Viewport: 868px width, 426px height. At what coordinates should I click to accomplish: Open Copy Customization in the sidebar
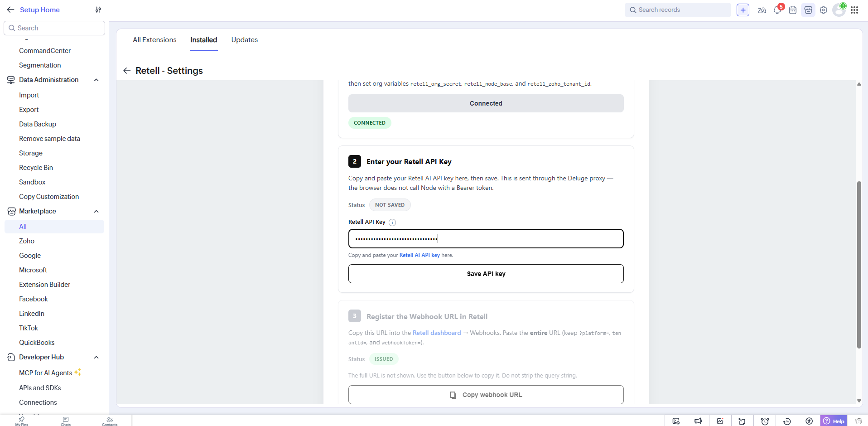tap(49, 197)
